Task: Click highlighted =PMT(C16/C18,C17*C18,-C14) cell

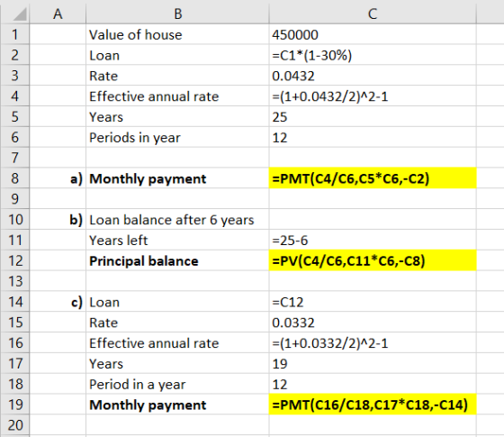Action: coord(373,405)
